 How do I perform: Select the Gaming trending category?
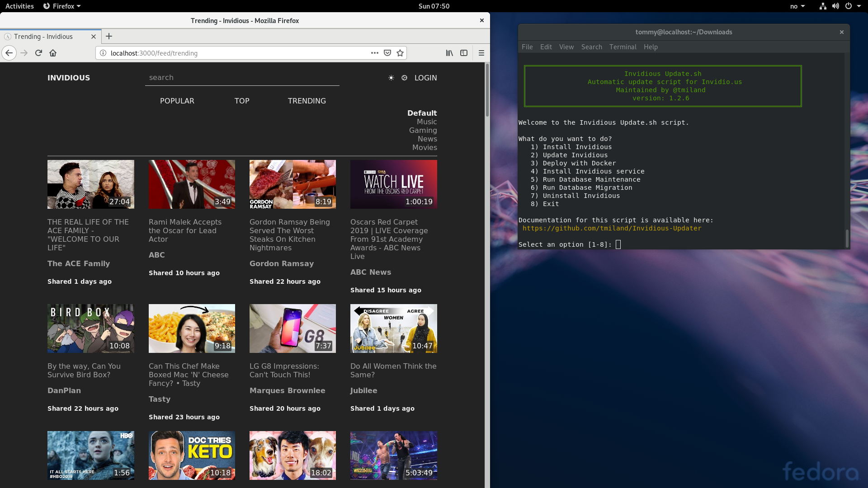coord(423,130)
